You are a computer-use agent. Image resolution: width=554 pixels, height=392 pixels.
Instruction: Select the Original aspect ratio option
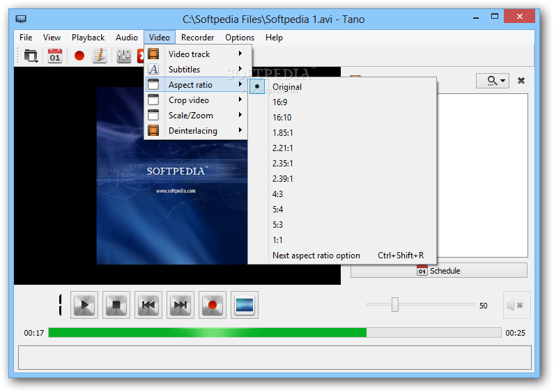click(342, 87)
